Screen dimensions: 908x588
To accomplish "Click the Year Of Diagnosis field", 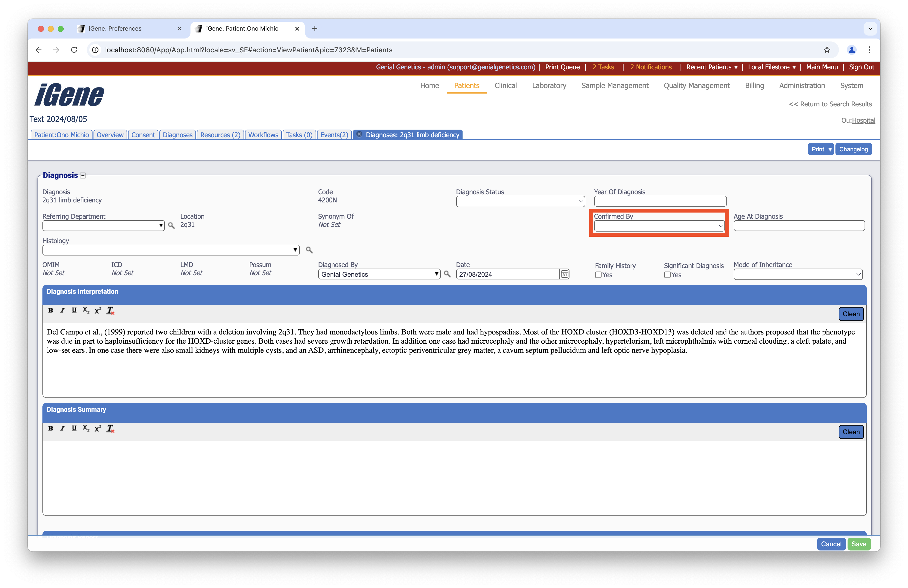I will [660, 201].
